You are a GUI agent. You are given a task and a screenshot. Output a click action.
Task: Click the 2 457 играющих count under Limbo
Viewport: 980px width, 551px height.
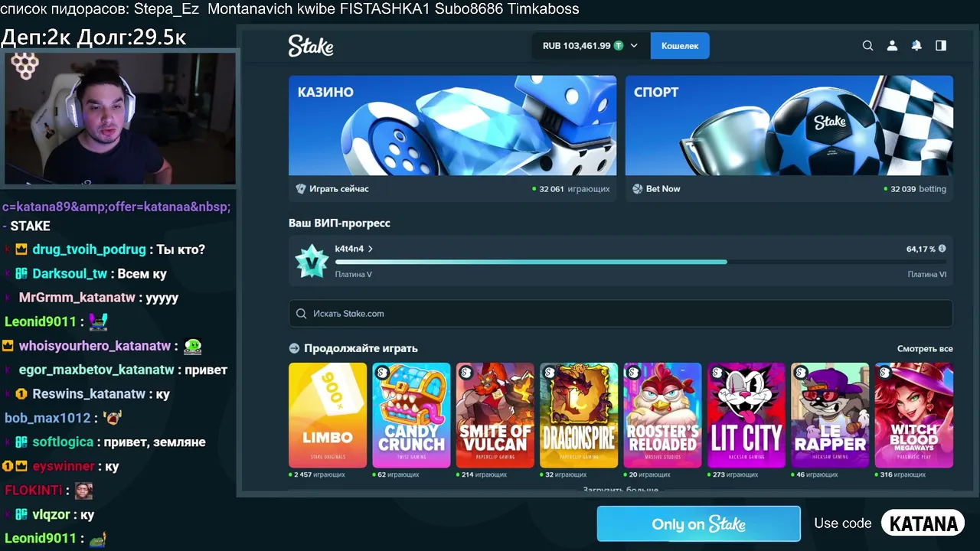(x=317, y=474)
